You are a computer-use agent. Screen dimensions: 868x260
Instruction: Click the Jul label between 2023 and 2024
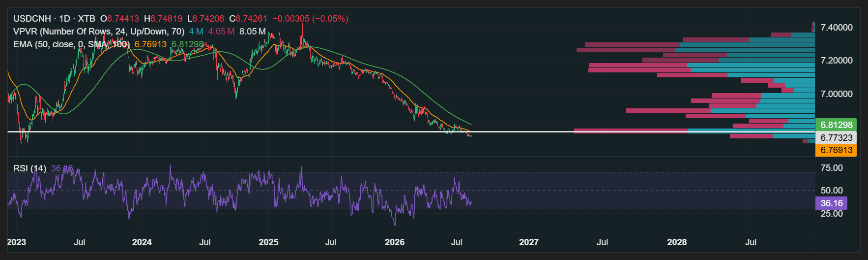(80, 242)
